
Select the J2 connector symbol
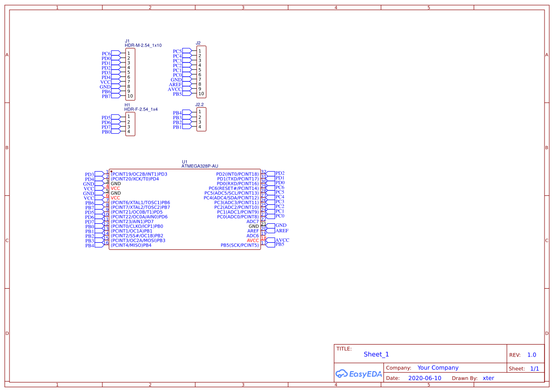[200, 72]
